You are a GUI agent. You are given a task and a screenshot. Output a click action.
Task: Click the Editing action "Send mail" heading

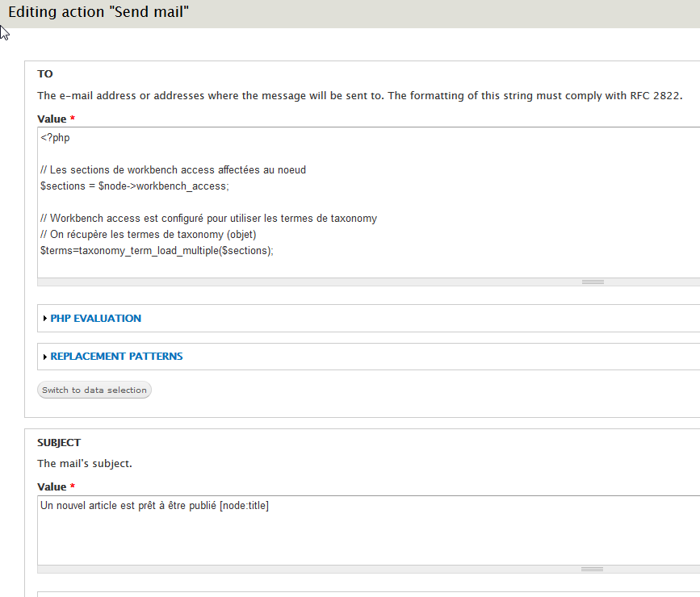[99, 12]
